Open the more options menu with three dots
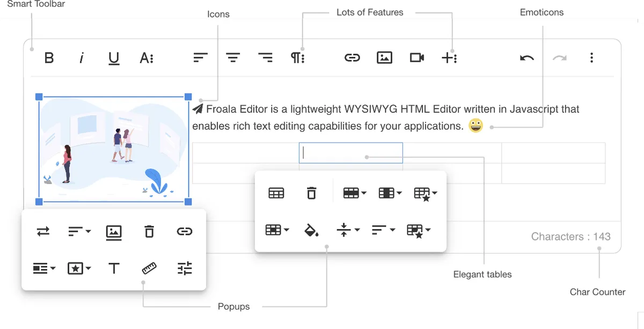The image size is (644, 329). (591, 57)
